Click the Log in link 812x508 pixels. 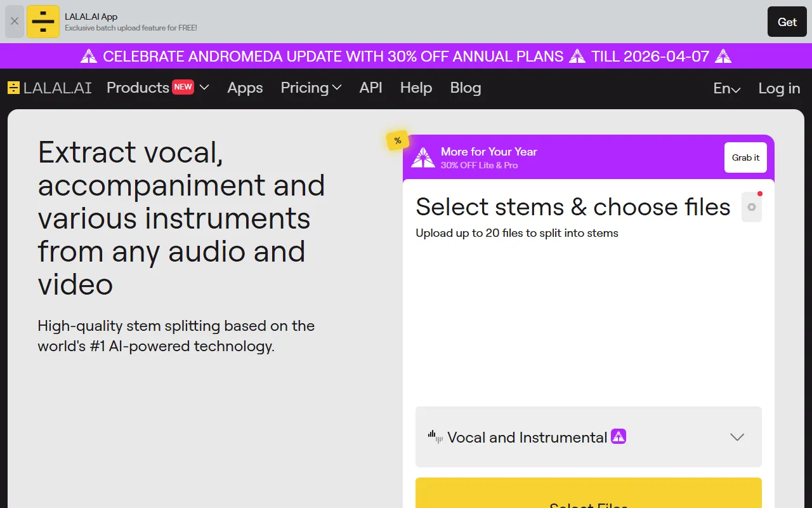tap(779, 88)
